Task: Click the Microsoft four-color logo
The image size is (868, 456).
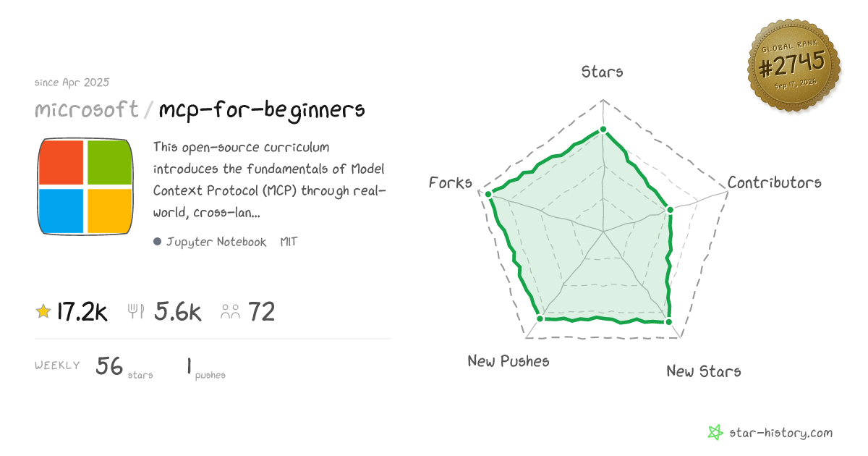Action: [x=85, y=187]
